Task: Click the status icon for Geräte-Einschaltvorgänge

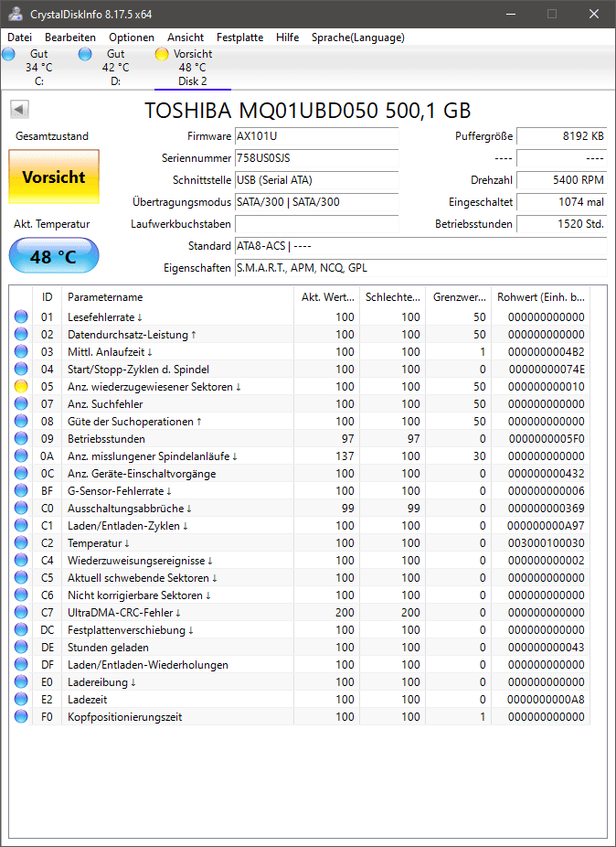Action: coord(21,473)
